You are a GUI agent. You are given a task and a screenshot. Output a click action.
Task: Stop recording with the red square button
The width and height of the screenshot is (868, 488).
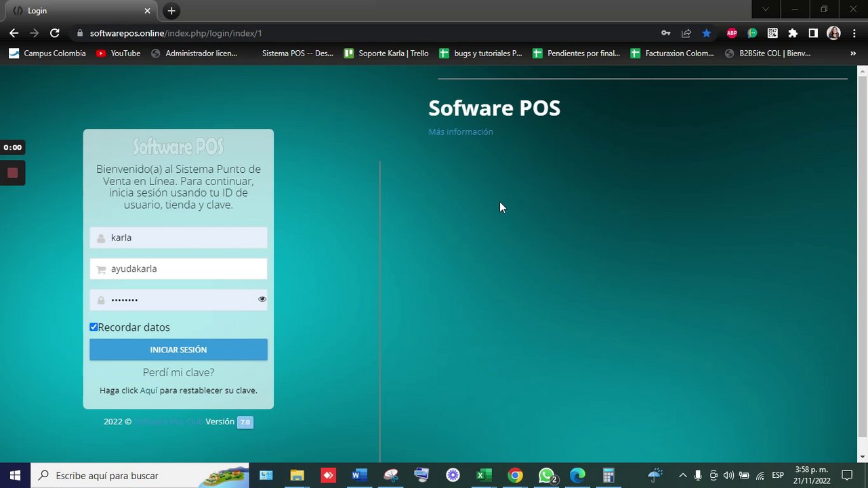click(x=12, y=173)
